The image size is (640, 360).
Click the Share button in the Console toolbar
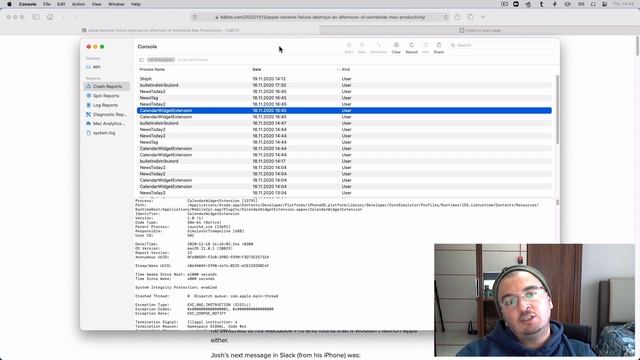(x=439, y=48)
